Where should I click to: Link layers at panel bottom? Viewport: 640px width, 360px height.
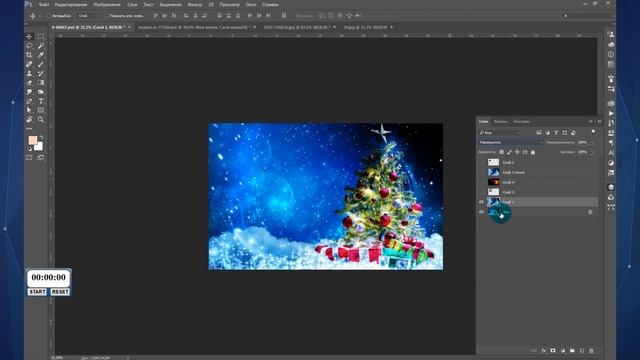[534, 351]
